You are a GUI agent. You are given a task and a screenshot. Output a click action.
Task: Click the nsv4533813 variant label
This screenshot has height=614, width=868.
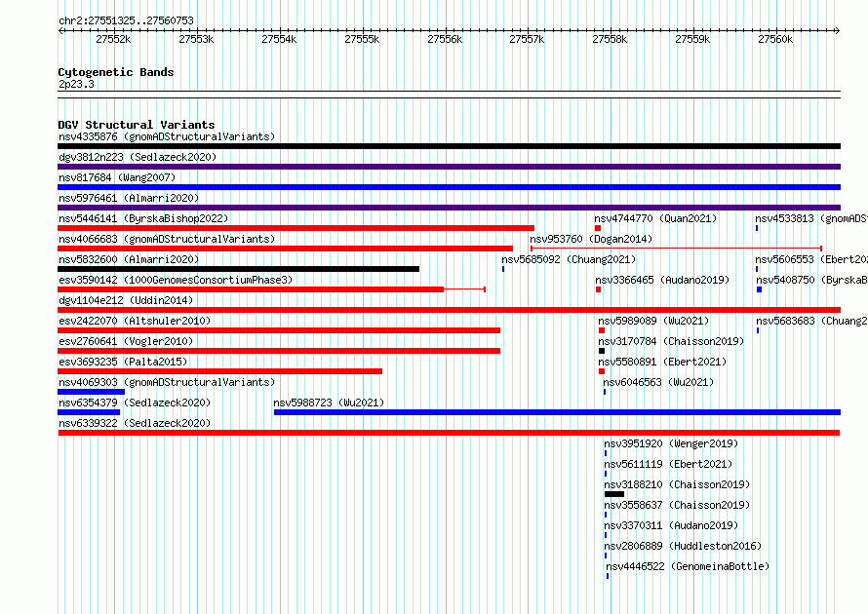pyautogui.click(x=811, y=218)
